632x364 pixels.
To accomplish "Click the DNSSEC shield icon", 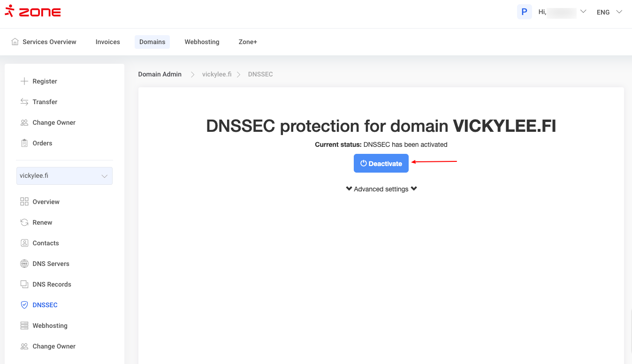I will coord(24,305).
